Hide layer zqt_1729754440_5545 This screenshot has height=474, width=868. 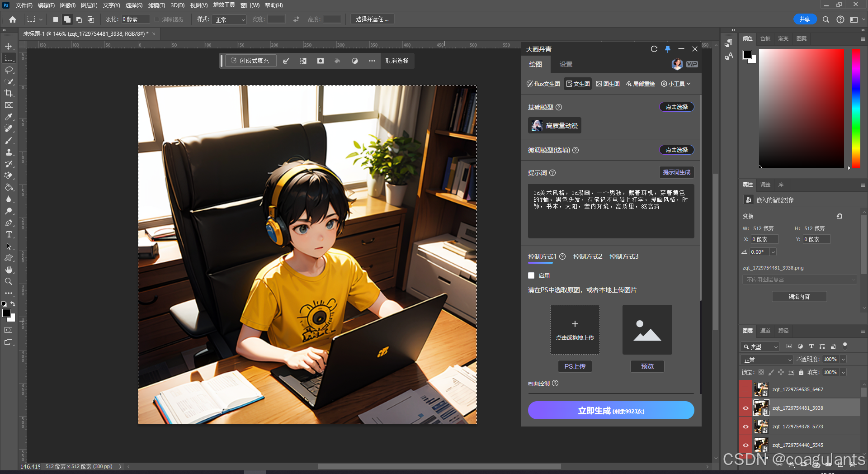745,445
